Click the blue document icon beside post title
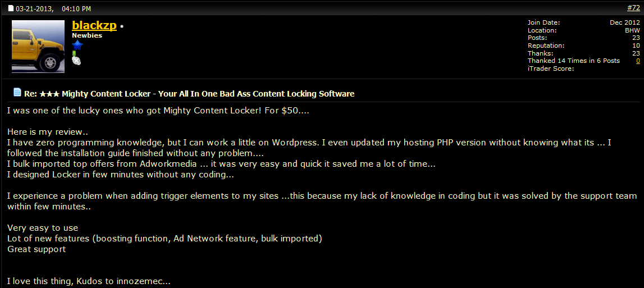The height and width of the screenshot is (288, 644). click(17, 92)
